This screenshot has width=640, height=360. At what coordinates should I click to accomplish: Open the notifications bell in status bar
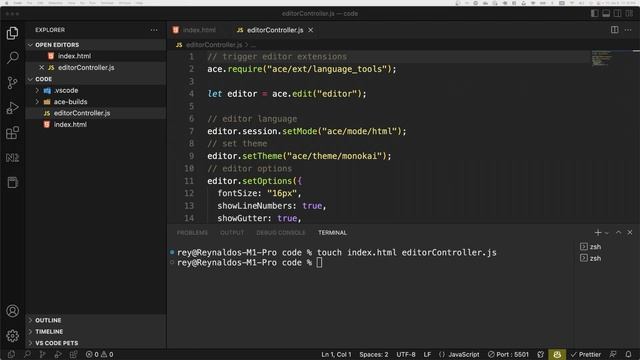pos(628,354)
